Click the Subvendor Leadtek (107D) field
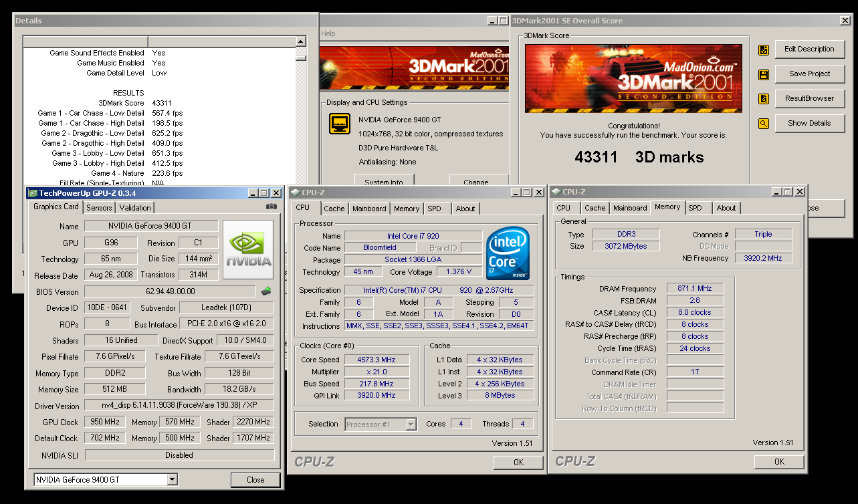Screen dimensions: 858x504 pos(227,307)
